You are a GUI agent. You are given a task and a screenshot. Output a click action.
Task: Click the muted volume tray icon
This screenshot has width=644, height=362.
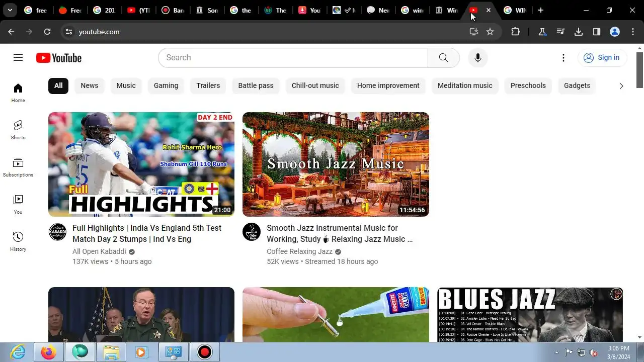click(594, 352)
